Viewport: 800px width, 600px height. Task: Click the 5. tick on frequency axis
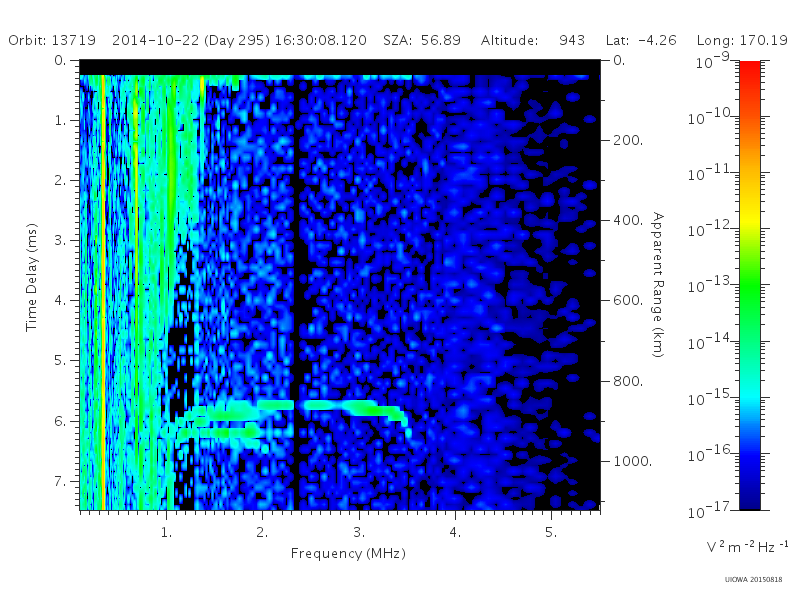click(551, 532)
